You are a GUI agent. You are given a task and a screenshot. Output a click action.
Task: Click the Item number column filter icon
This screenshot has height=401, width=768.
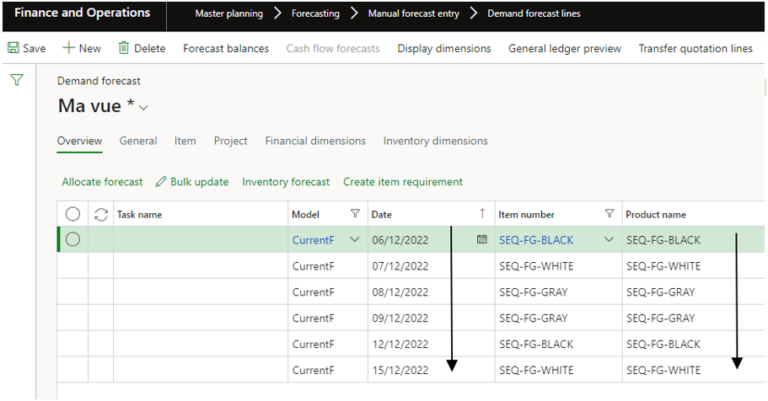(x=608, y=214)
